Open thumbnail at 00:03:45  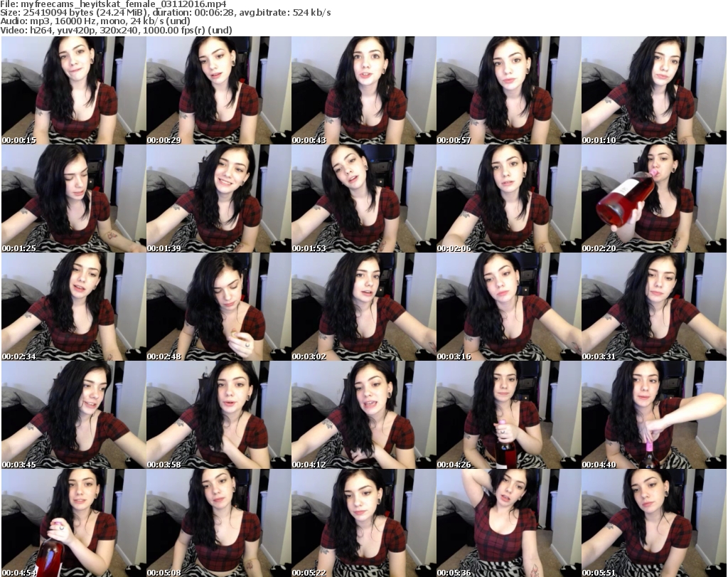point(74,415)
